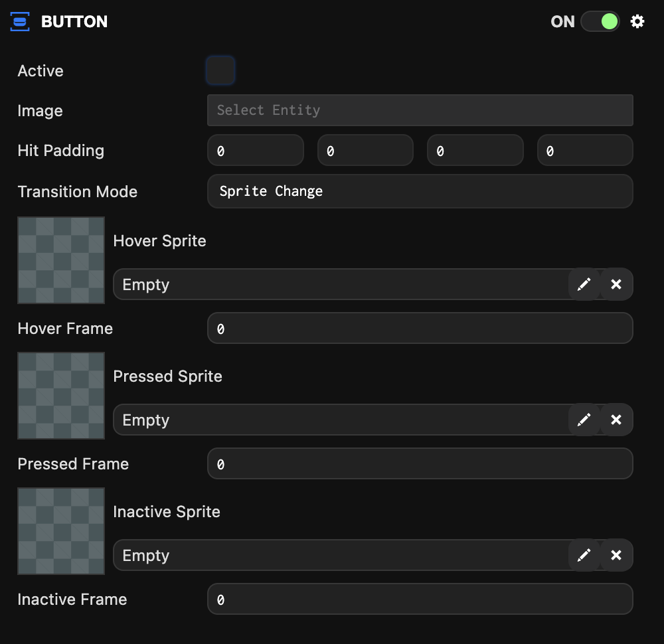The height and width of the screenshot is (644, 664).
Task: Clear the Hover Sprite assignment
Action: click(616, 284)
